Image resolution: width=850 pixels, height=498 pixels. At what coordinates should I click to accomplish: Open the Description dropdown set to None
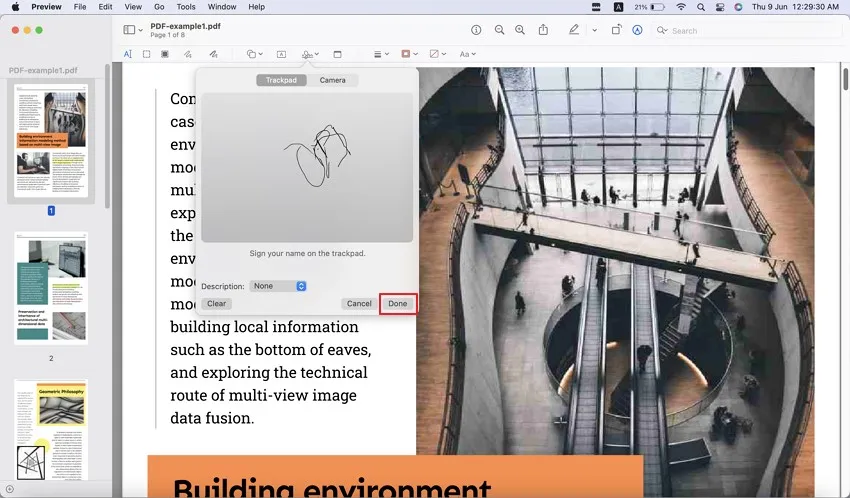278,286
